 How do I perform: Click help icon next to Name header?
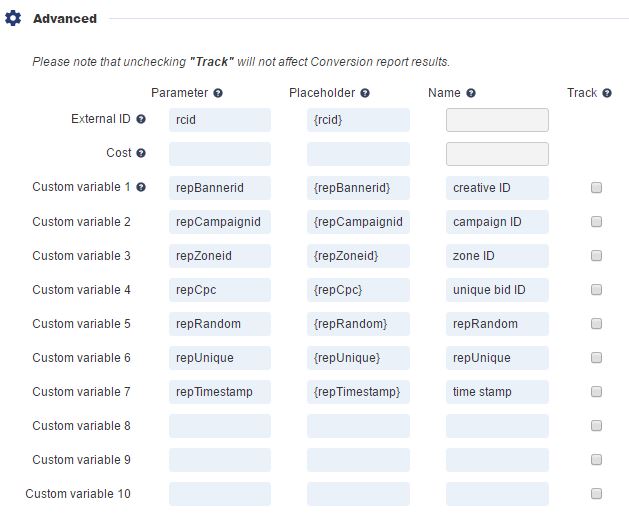[x=471, y=93]
